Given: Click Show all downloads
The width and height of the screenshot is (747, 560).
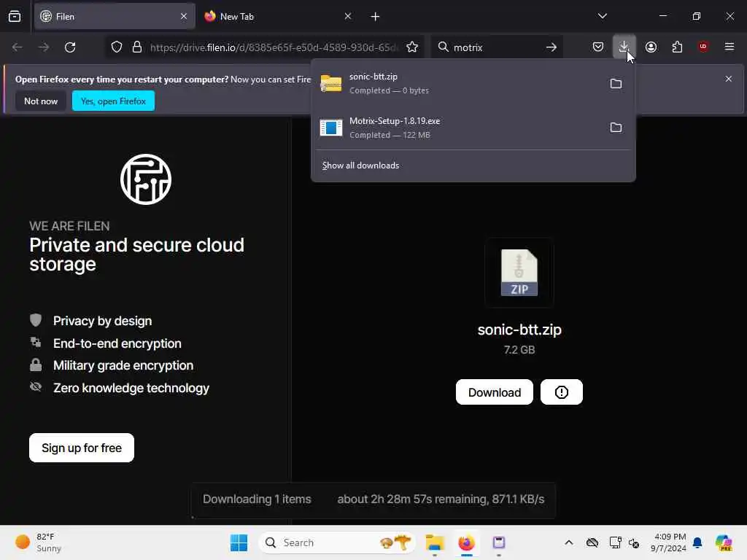Looking at the screenshot, I should coord(360,166).
